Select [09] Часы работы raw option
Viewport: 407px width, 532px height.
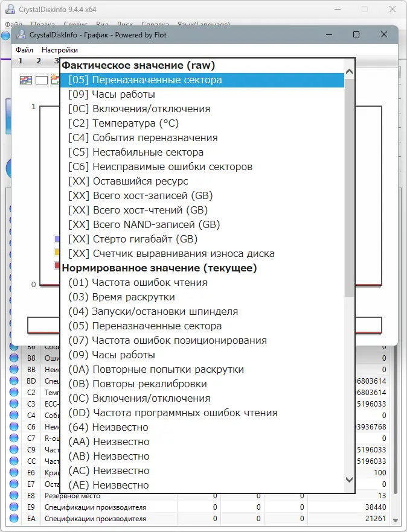point(202,94)
